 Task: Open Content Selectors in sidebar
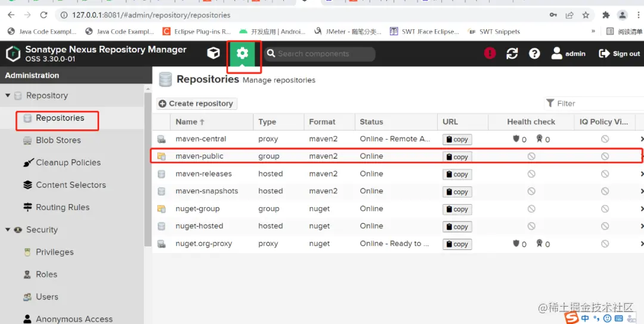click(70, 185)
